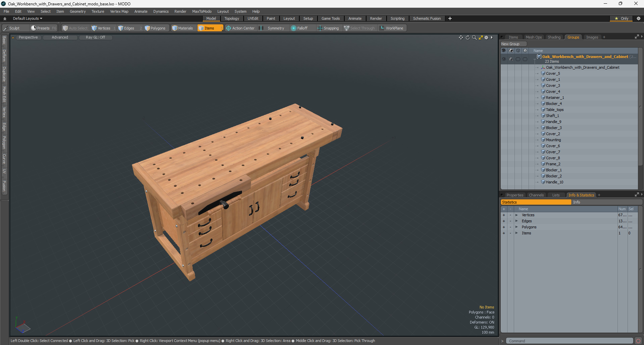Add a new layout tab with plus
This screenshot has width=644, height=345.
point(450,18)
